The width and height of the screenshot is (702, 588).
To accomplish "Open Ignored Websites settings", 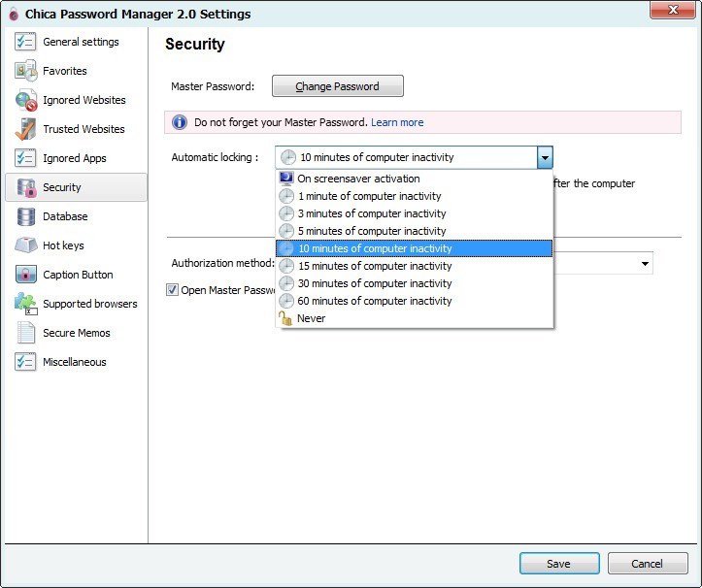I will tap(77, 100).
